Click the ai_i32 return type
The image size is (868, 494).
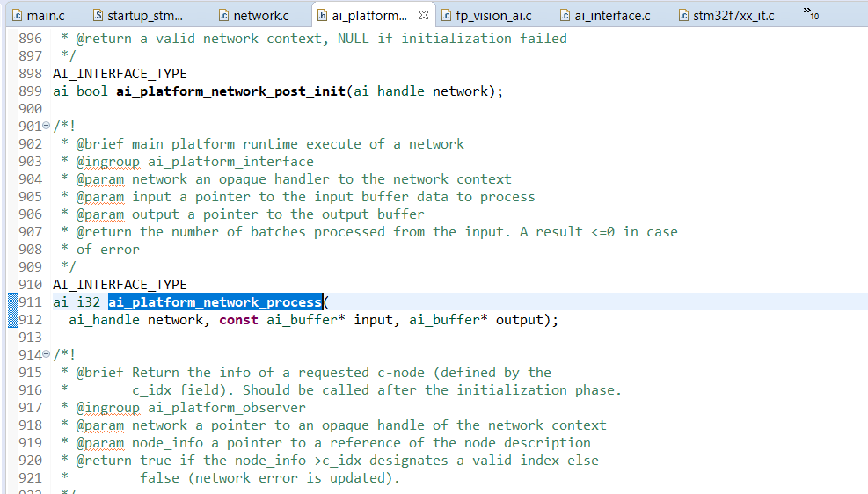pyautogui.click(x=77, y=302)
